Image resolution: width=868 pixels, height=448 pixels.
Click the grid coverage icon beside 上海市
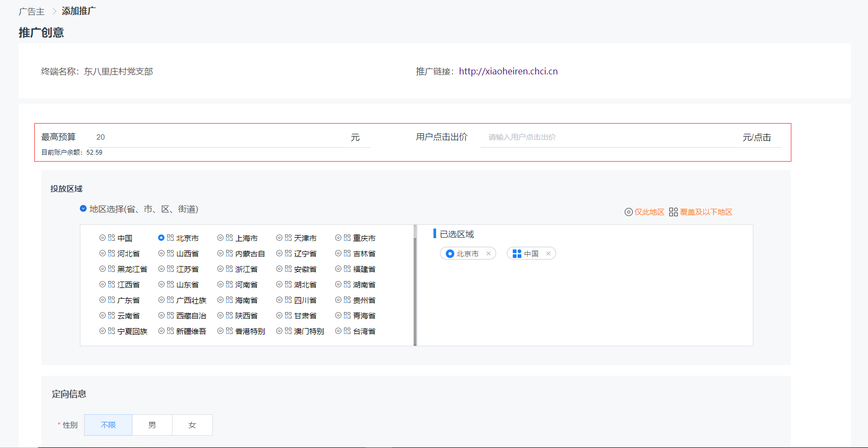point(229,238)
